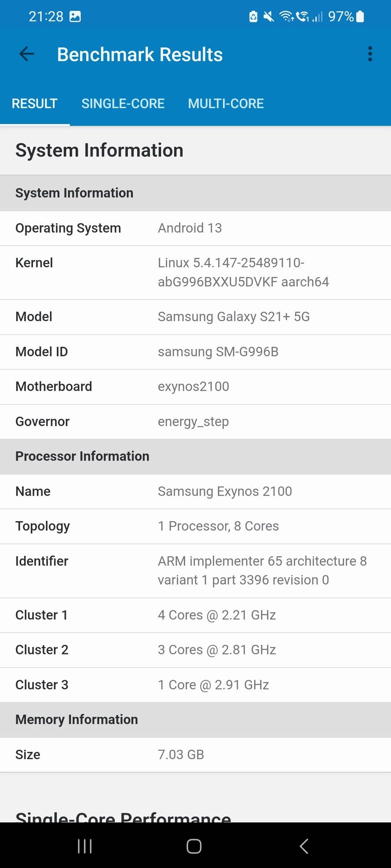Tap the Memory Size 7.03 GB row
This screenshot has width=391, height=868.
(x=195, y=755)
